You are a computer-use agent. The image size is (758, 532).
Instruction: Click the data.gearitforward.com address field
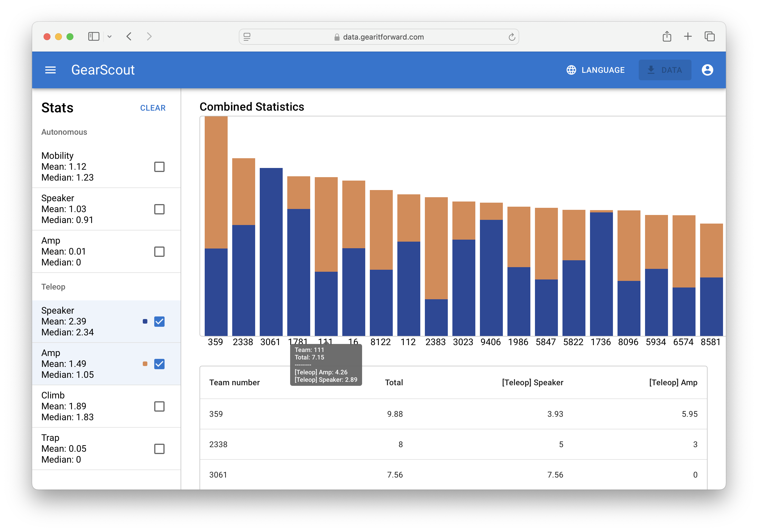tap(383, 37)
